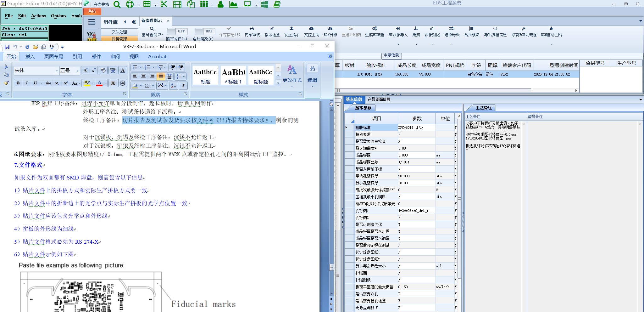
Task: Open the font name dropdown showing 宋体
Action: (x=57, y=71)
